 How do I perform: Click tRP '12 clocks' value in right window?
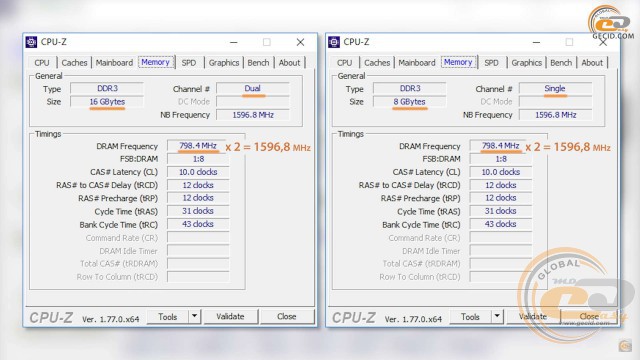pyautogui.click(x=500, y=198)
